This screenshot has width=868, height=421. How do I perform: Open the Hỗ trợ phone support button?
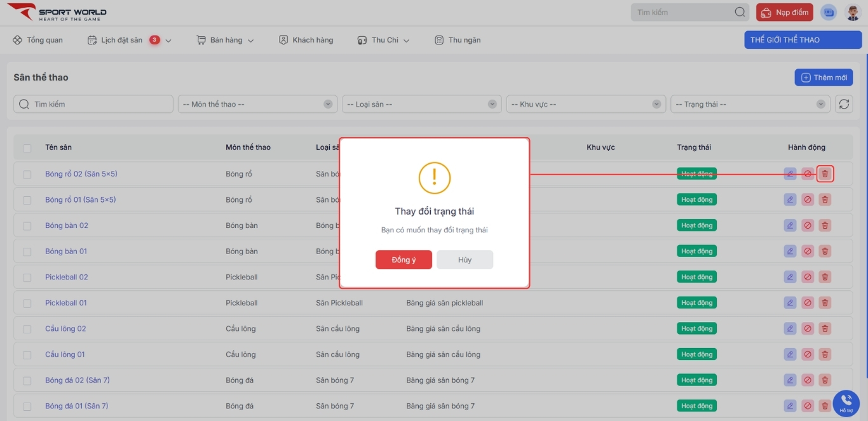tap(846, 403)
